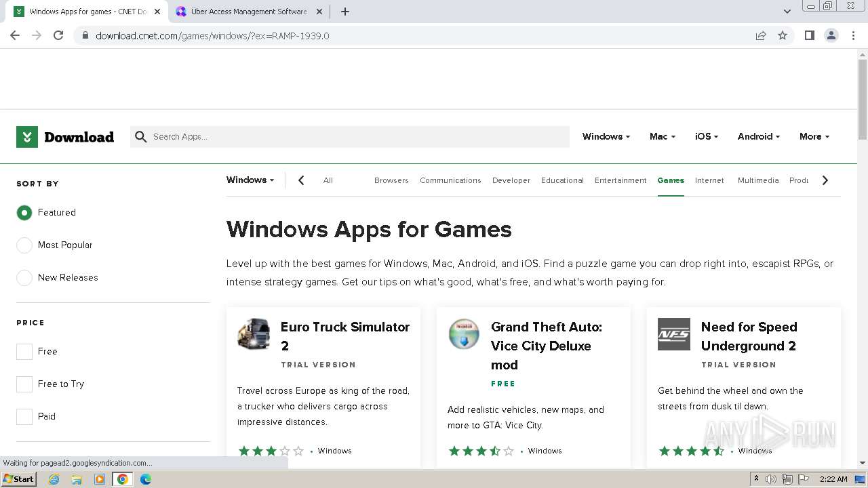
Task: Click the green CNET Download logo icon
Action: [x=27, y=137]
